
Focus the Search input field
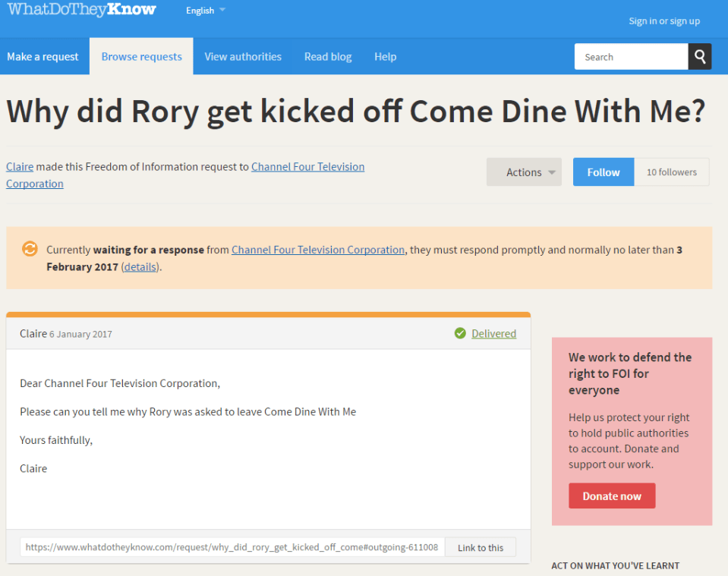click(x=631, y=57)
